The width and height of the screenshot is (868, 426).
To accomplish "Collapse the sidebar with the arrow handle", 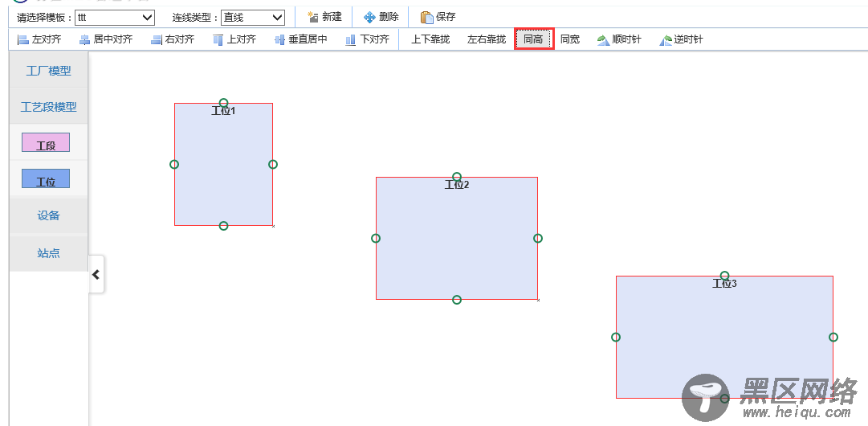I will (x=96, y=274).
